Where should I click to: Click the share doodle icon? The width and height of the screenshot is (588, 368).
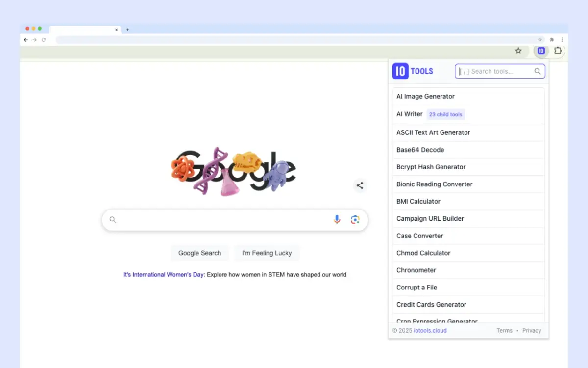click(x=360, y=185)
